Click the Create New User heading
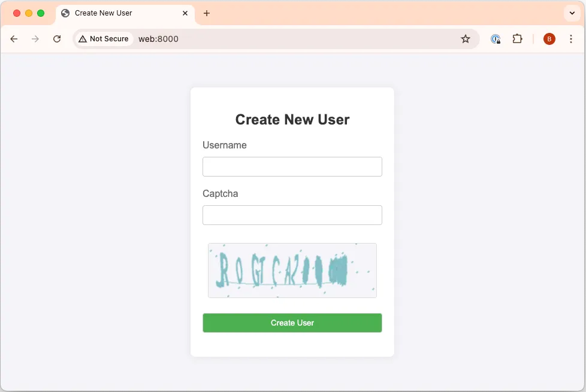The image size is (586, 392). tap(292, 119)
